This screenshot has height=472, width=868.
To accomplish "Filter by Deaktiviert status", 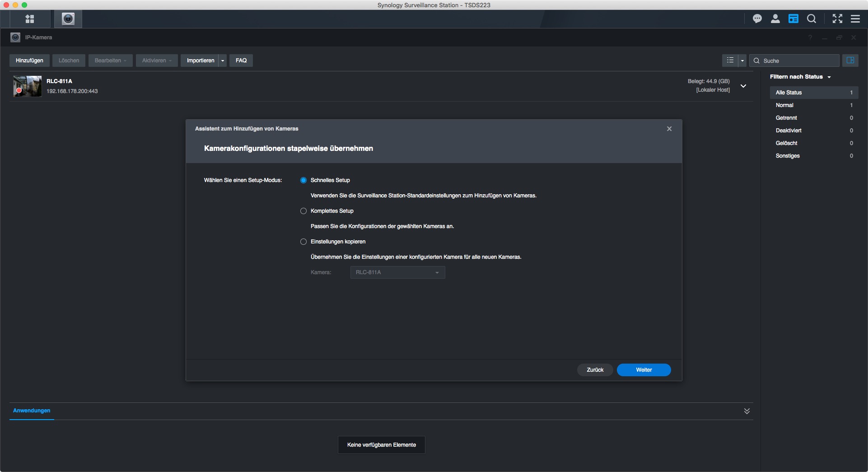I will (814, 131).
